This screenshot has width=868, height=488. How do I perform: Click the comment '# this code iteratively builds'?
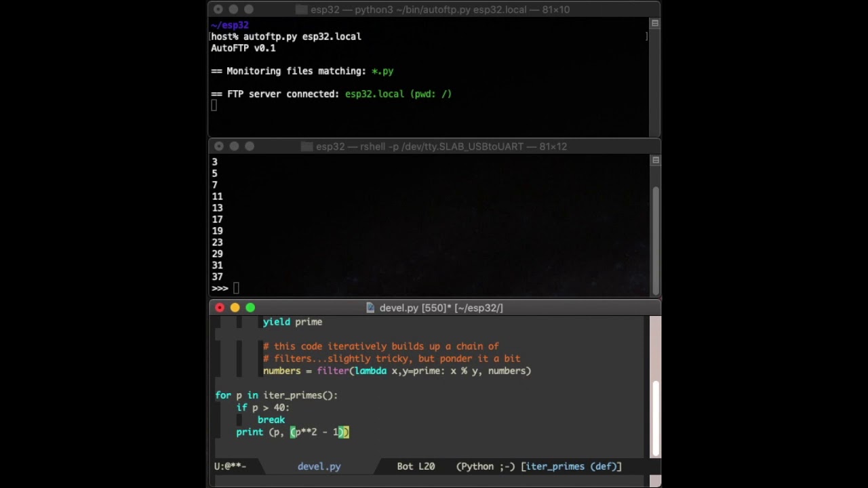click(380, 346)
